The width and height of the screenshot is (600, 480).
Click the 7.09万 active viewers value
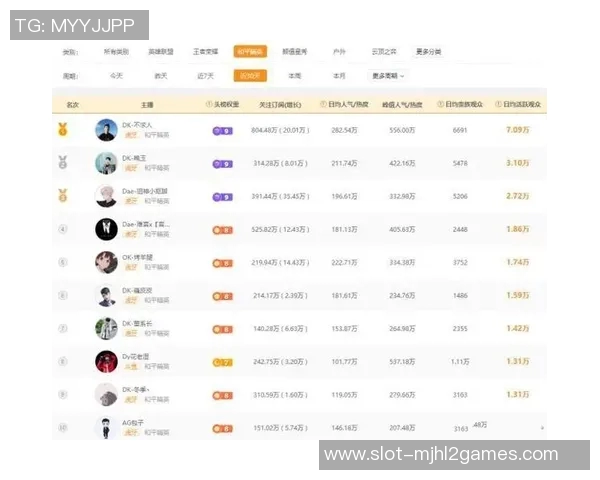(518, 130)
